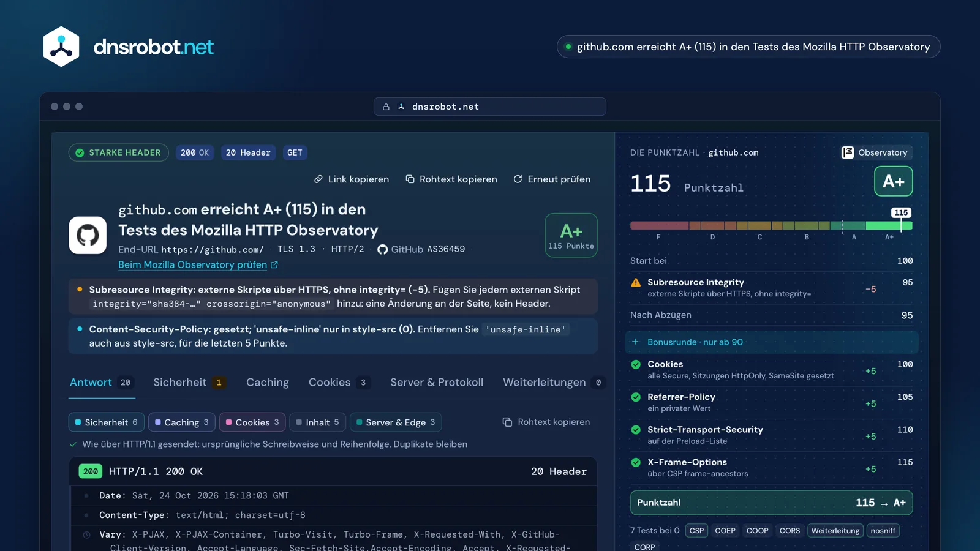Click the STARKE HEADER status badge
980x551 pixels.
coord(118,152)
